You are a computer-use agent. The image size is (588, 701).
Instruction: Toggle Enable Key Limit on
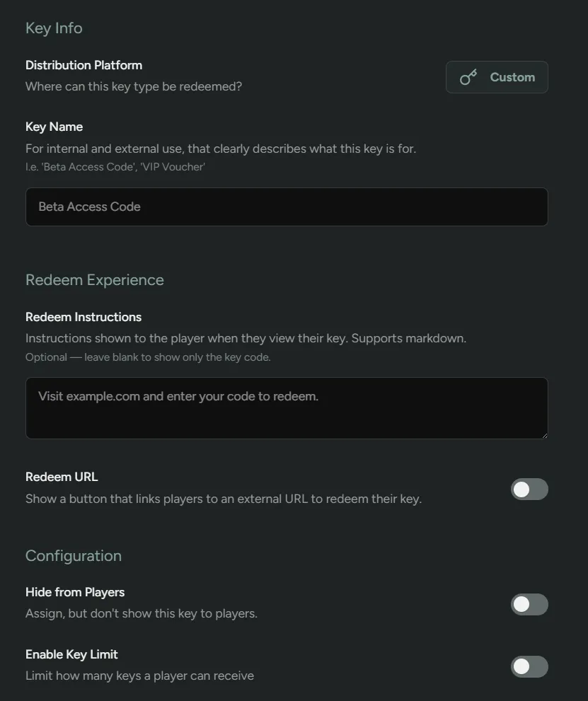[x=529, y=666]
